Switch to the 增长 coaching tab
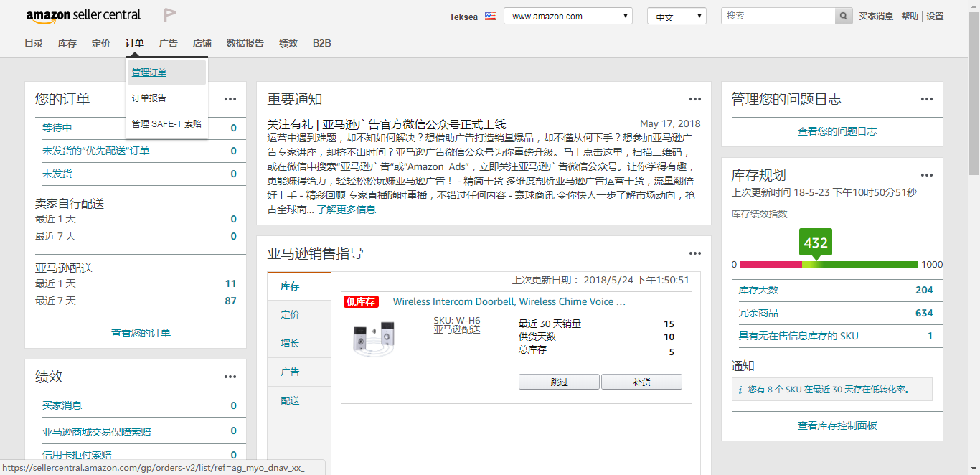The width and height of the screenshot is (980, 475). pos(299,344)
